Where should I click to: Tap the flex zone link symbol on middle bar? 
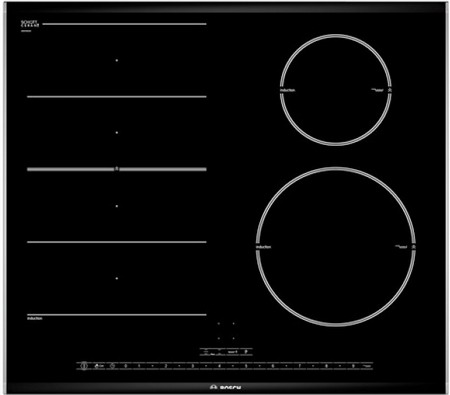[117, 169]
